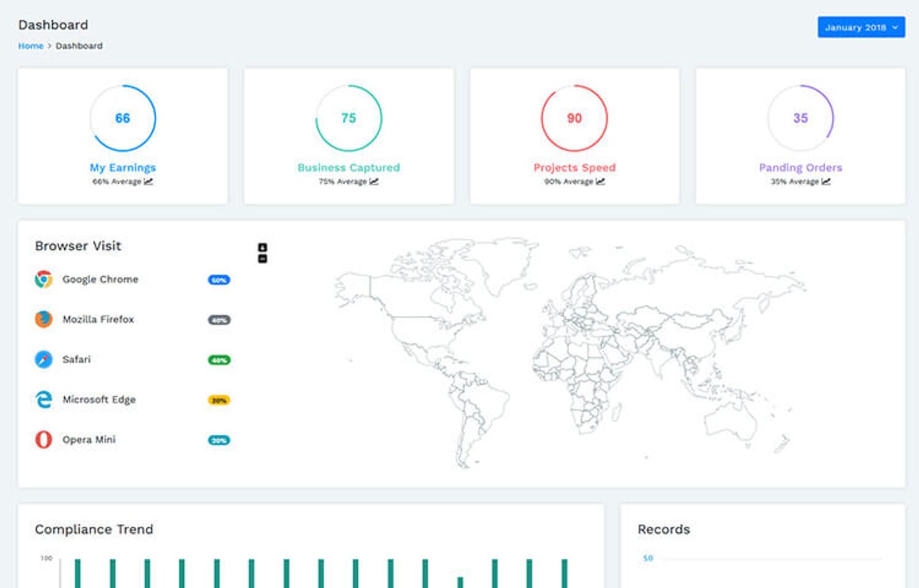
Task: Click the chart icon under Projects Speed
Action: [600, 181]
